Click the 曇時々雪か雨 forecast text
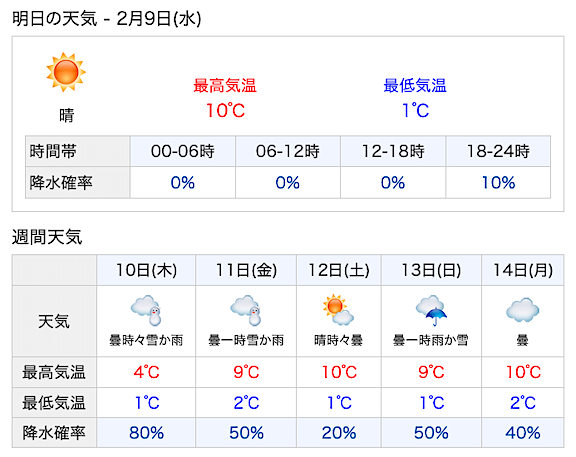The width and height of the screenshot is (576, 457). point(146,340)
